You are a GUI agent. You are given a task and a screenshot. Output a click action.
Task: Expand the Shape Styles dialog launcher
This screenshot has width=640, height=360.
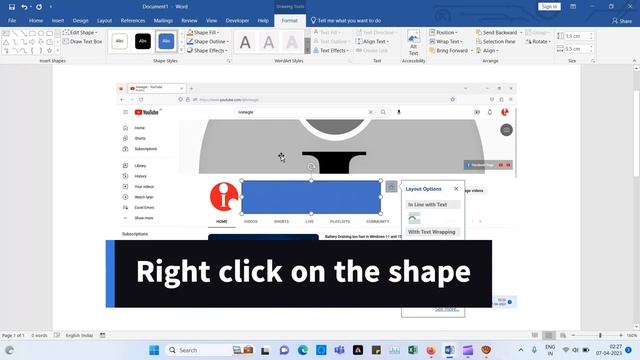(x=228, y=61)
